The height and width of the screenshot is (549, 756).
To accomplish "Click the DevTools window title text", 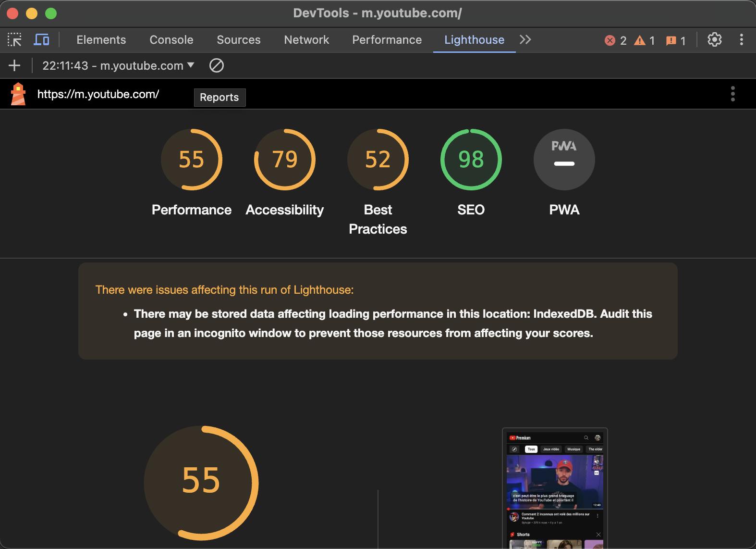I will [x=378, y=13].
